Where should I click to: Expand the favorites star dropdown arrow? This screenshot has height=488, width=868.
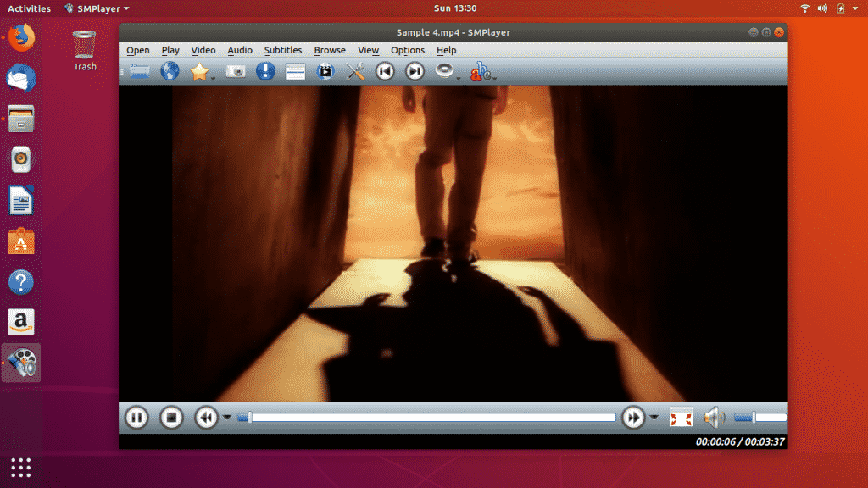tap(211, 76)
